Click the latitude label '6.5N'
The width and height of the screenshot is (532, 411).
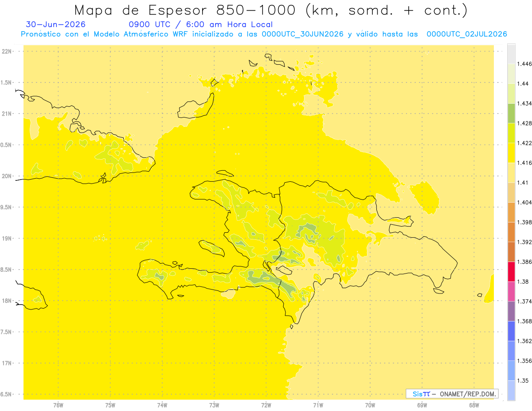(x=6, y=394)
